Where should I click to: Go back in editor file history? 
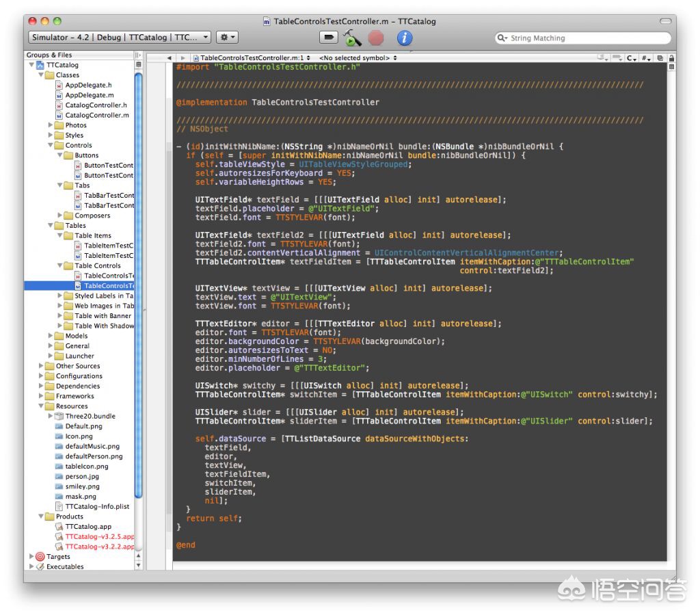pos(170,58)
